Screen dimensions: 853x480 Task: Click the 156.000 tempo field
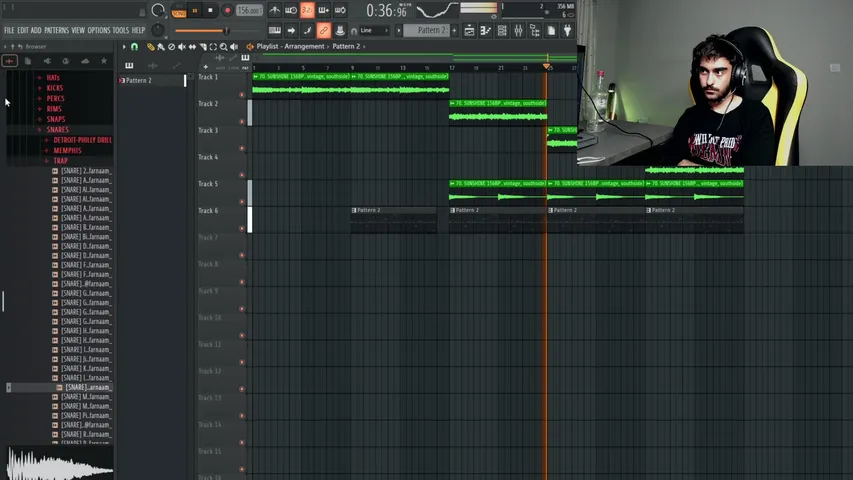coord(249,10)
